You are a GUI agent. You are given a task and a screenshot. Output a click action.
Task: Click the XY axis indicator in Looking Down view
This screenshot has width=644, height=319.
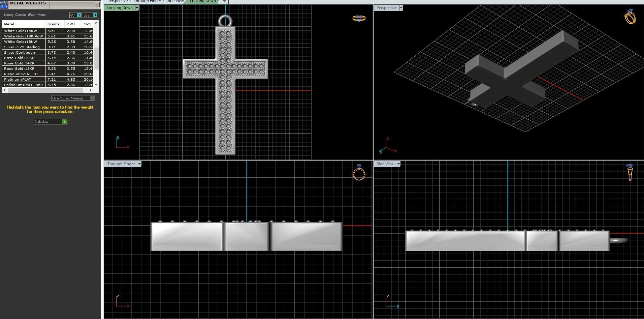click(122, 142)
